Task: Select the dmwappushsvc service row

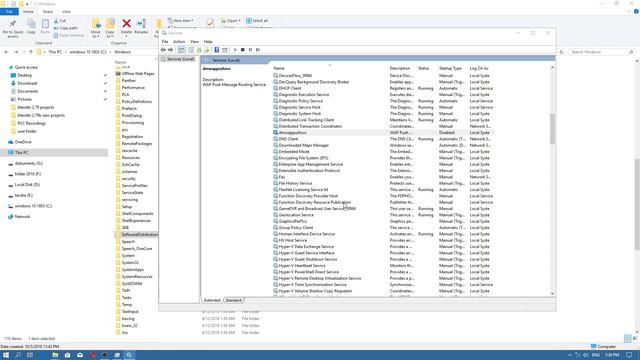Action: pyautogui.click(x=383, y=133)
